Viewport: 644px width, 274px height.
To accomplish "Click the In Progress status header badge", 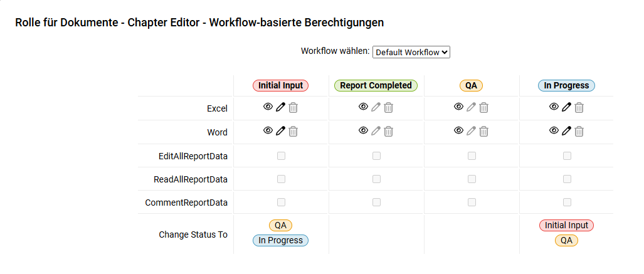I will (x=566, y=85).
